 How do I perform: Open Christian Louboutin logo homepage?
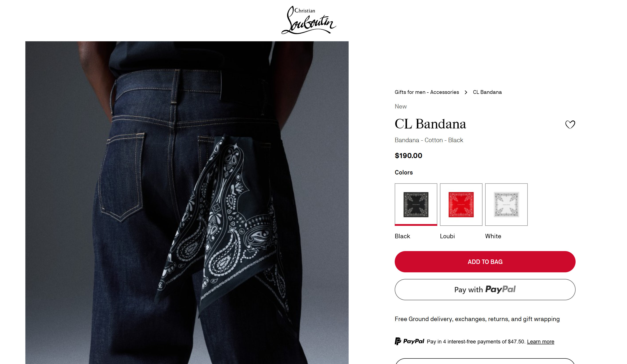pyautogui.click(x=309, y=20)
